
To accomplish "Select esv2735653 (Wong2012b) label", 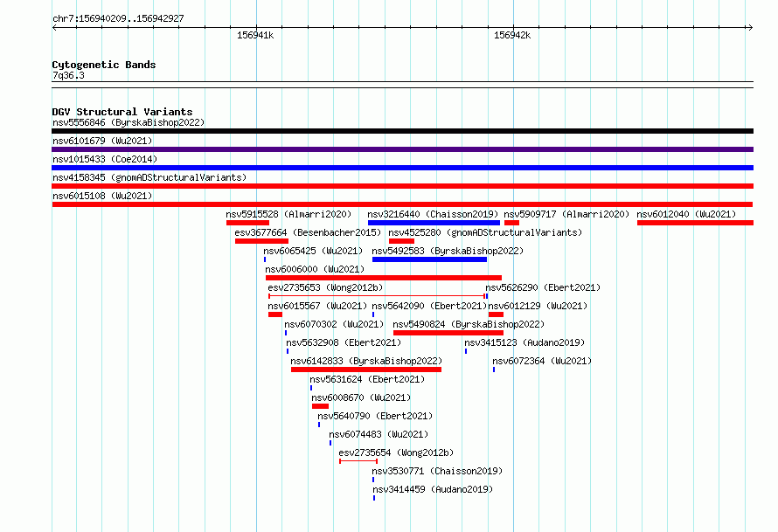I will 325,287.
